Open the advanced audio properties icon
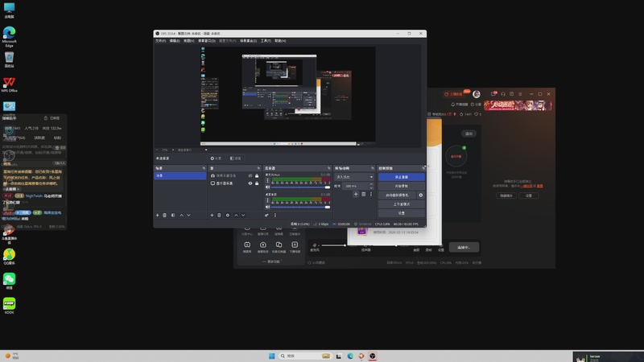Viewport: 644px width, 362px height. [266, 215]
